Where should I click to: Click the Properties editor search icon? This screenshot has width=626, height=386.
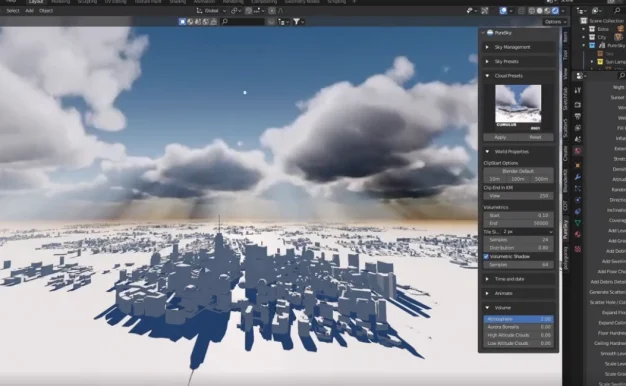pyautogui.click(x=621, y=75)
